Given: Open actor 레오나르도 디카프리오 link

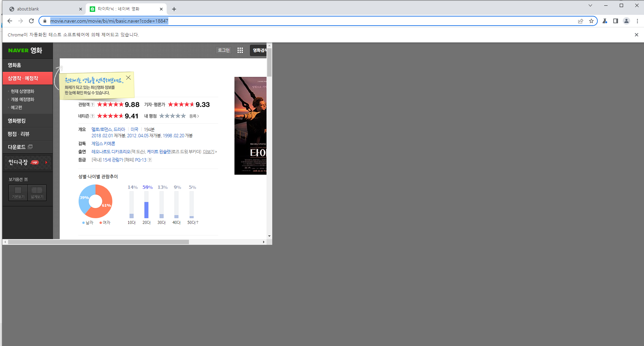Looking at the screenshot, I should [111, 152].
